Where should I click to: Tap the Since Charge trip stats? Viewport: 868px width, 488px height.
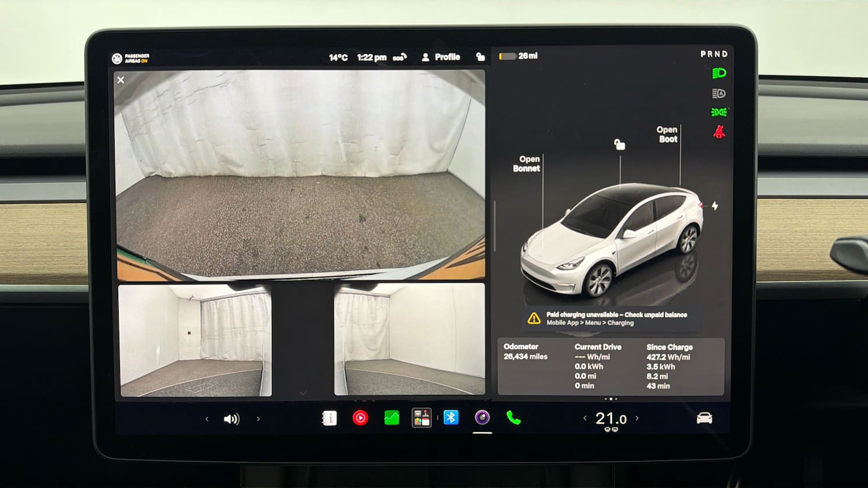click(x=670, y=367)
